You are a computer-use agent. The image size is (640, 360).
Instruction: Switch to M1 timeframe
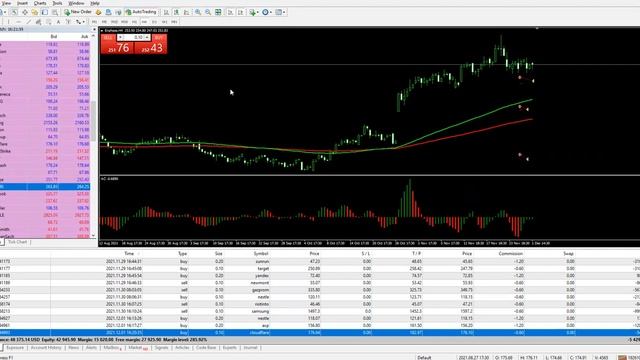(x=94, y=22)
